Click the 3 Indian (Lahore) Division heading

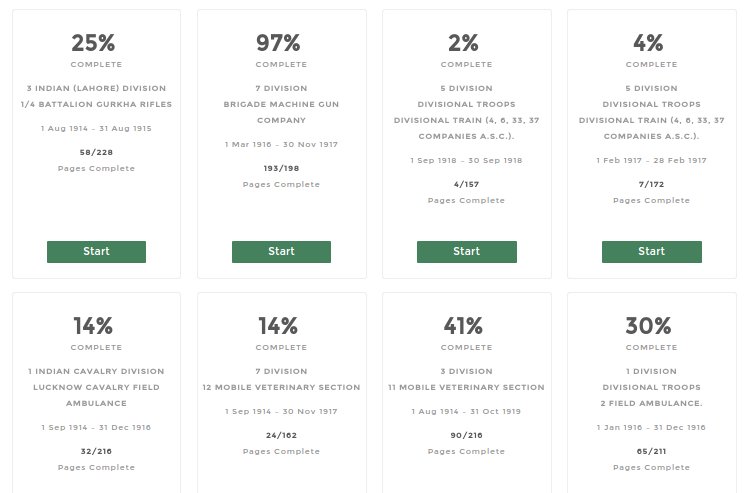96,88
